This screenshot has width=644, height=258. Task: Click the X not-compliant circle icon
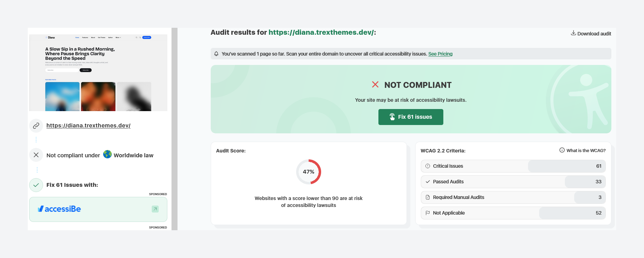36,155
